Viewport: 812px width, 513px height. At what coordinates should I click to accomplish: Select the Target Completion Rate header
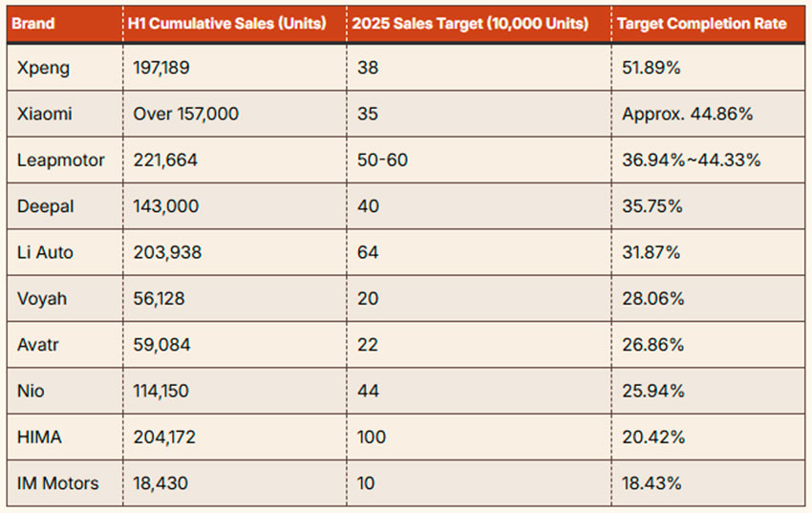[702, 23]
